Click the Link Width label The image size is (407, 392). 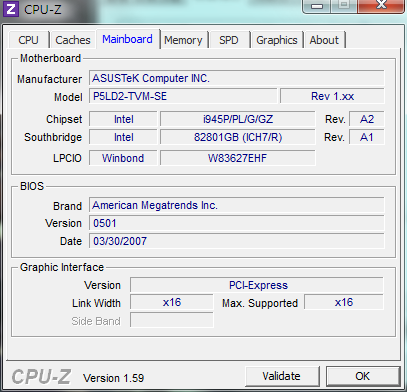[x=96, y=303]
